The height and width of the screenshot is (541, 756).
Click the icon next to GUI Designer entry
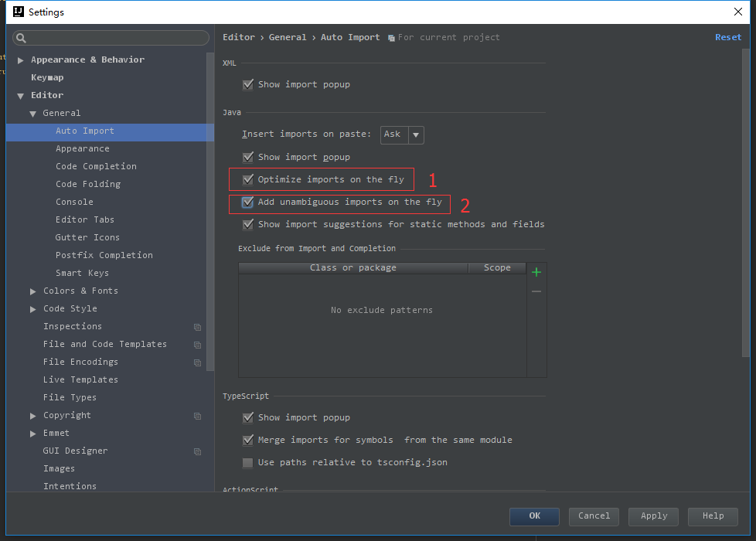(198, 451)
